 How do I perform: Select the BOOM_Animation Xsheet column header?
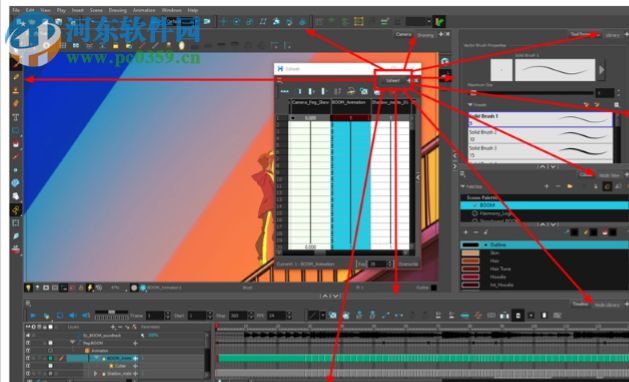coord(351,106)
